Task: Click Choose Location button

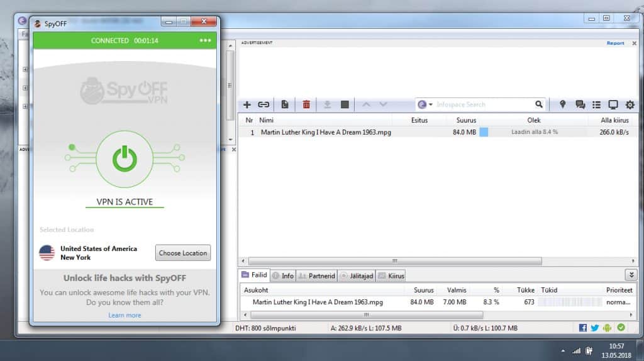Action: pyautogui.click(x=183, y=253)
